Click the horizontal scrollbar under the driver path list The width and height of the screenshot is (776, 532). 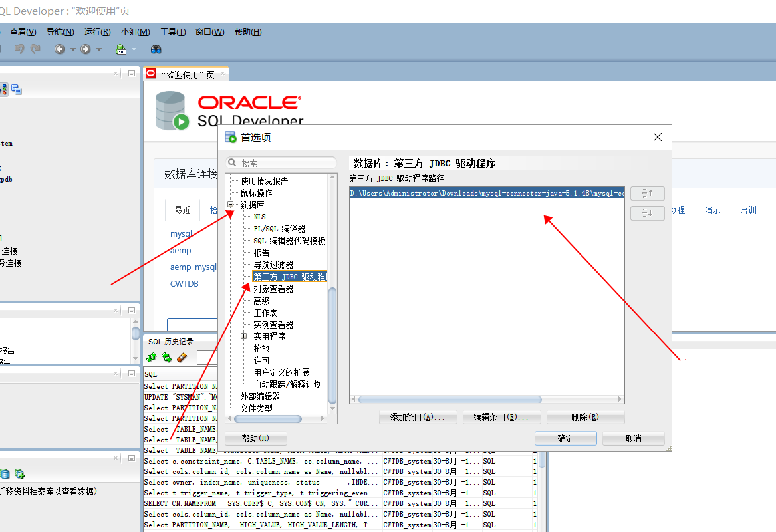[x=450, y=400]
